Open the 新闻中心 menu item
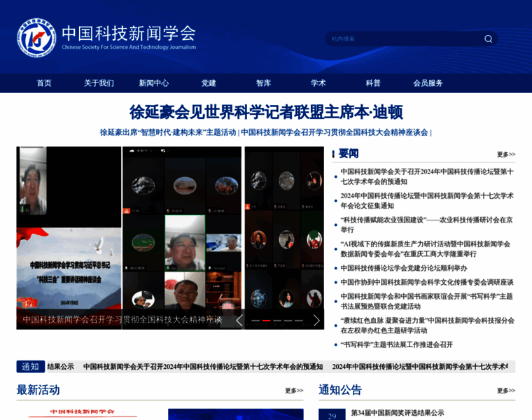The image size is (532, 420). click(154, 83)
